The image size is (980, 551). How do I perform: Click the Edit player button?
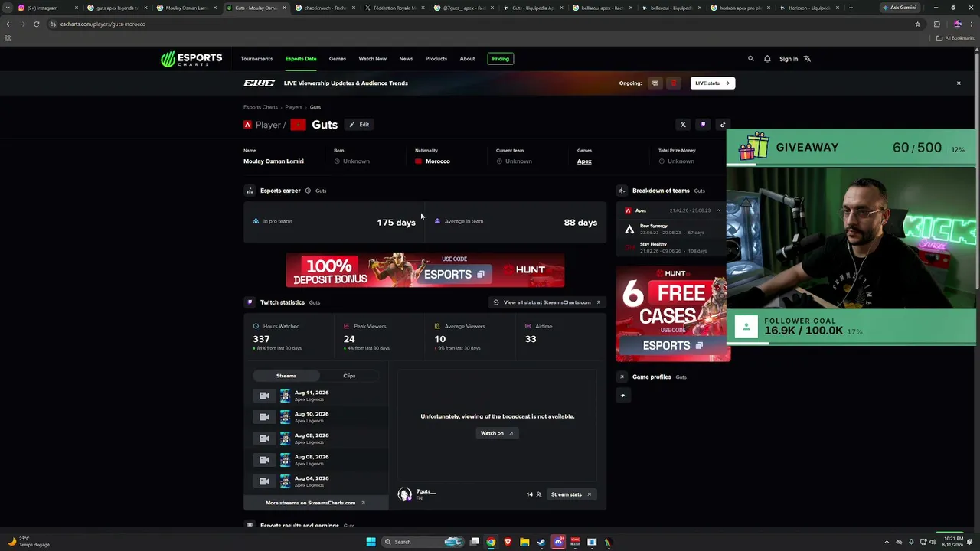pyautogui.click(x=359, y=125)
